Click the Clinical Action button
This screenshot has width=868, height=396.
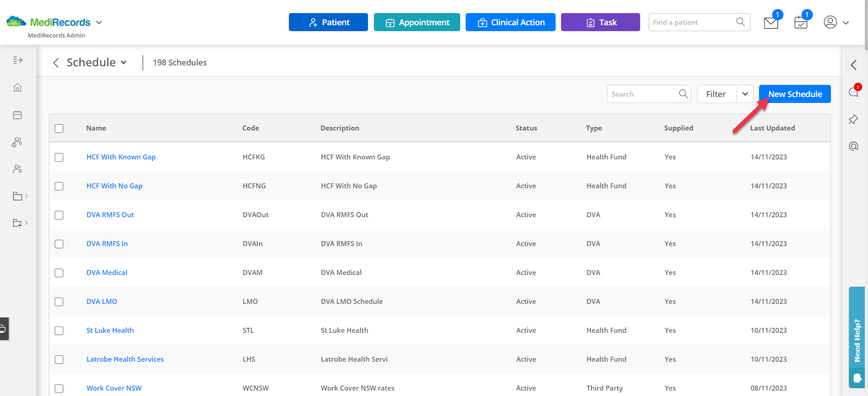(x=510, y=22)
